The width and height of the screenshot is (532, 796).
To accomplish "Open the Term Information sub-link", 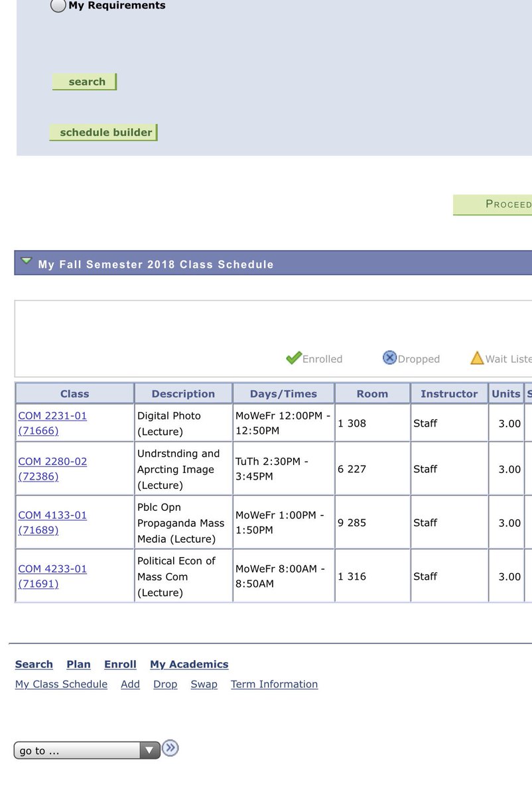I will pyautogui.click(x=274, y=684).
